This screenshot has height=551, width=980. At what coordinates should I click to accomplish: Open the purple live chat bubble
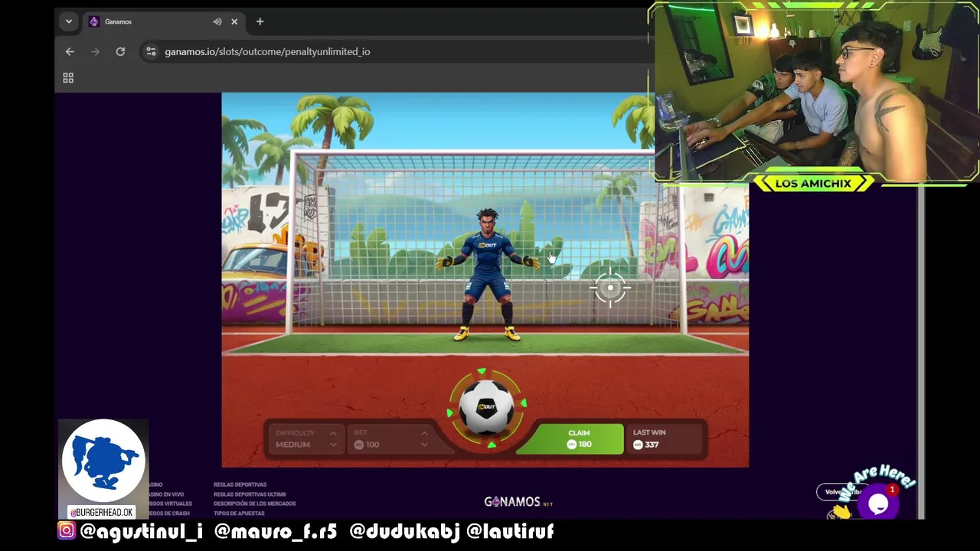click(878, 503)
